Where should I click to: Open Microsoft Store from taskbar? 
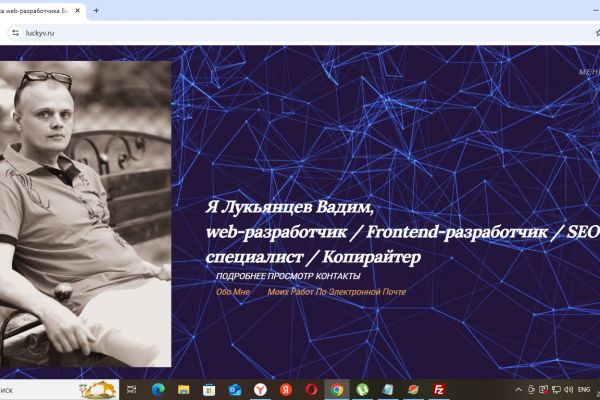click(x=209, y=390)
